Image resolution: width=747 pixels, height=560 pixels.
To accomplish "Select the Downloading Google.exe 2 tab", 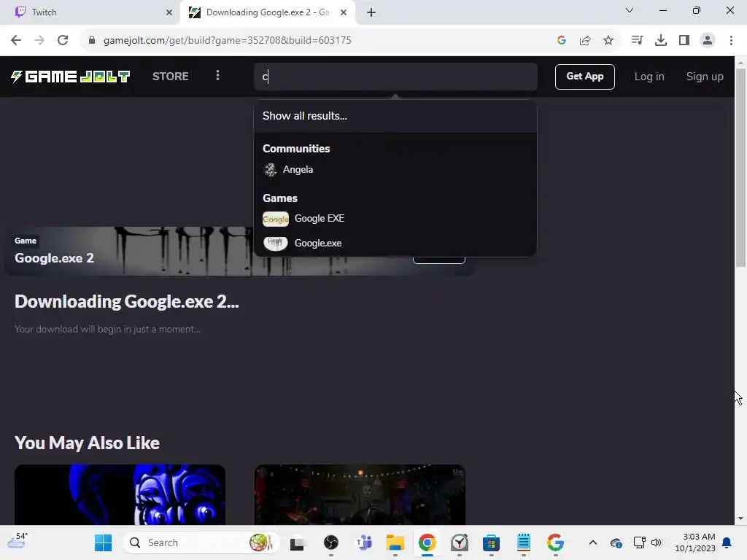I will pos(267,12).
